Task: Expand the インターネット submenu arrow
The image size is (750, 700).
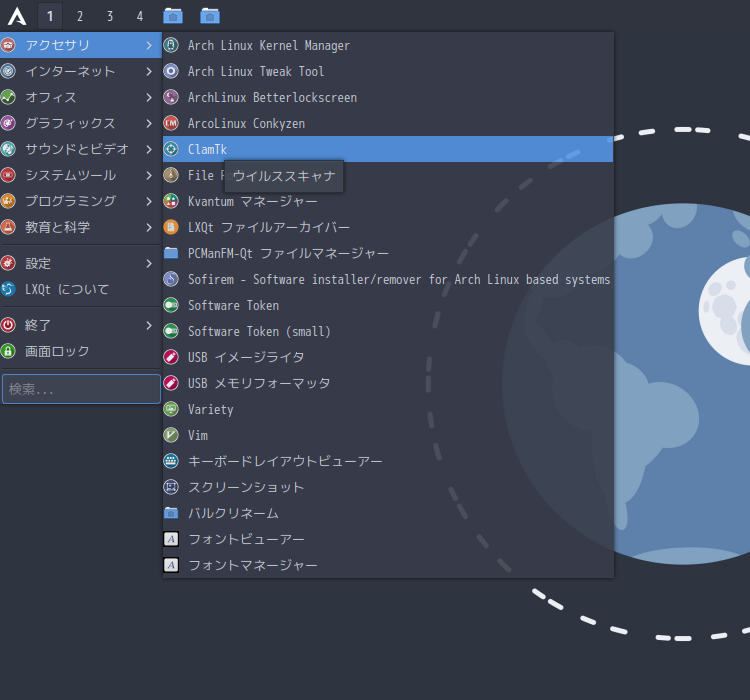Action: pos(149,71)
